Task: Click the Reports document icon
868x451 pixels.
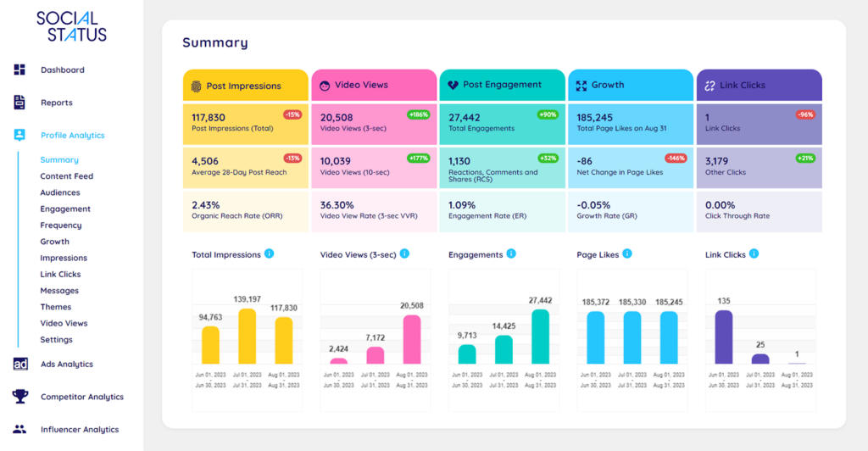Action: 19,103
